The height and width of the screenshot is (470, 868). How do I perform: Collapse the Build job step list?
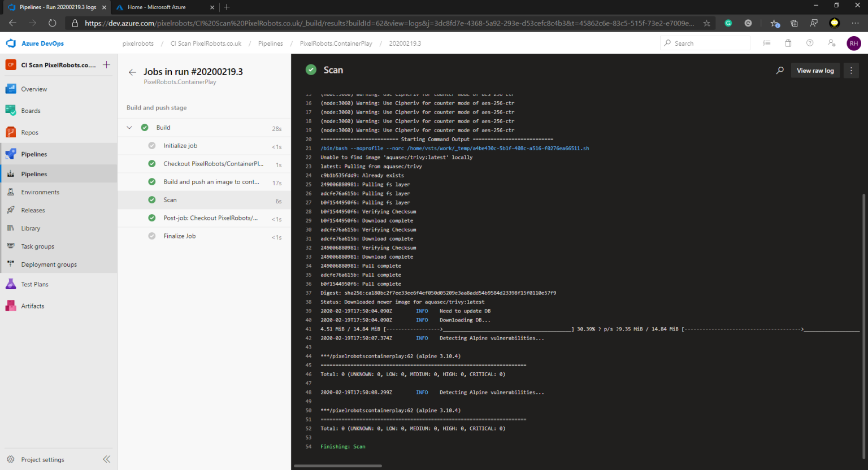pyautogui.click(x=129, y=127)
